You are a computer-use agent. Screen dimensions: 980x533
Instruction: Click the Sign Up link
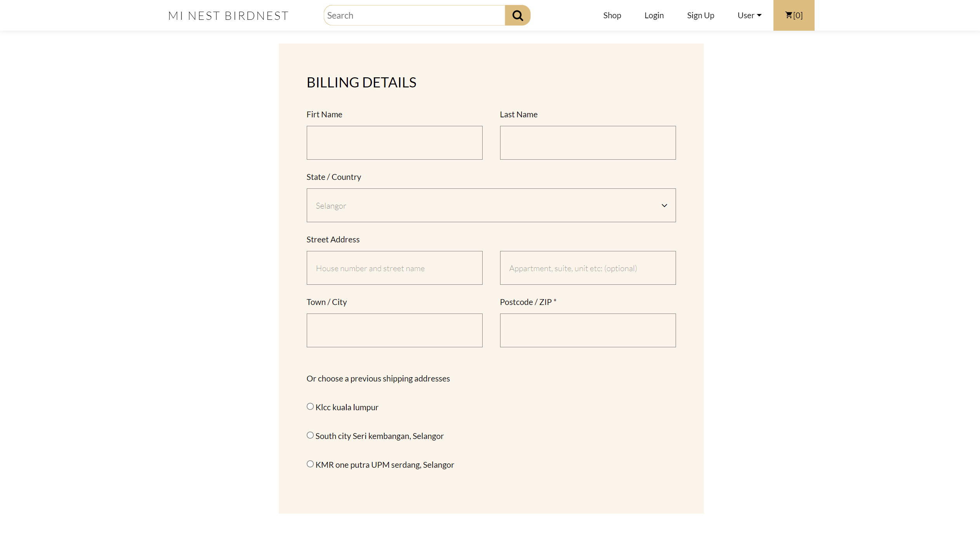click(x=700, y=15)
